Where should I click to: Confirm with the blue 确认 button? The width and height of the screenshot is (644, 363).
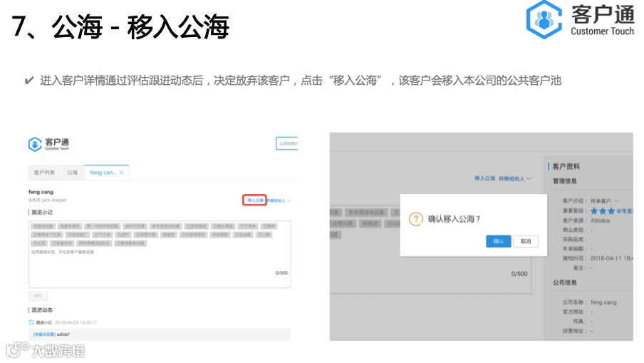(x=498, y=241)
